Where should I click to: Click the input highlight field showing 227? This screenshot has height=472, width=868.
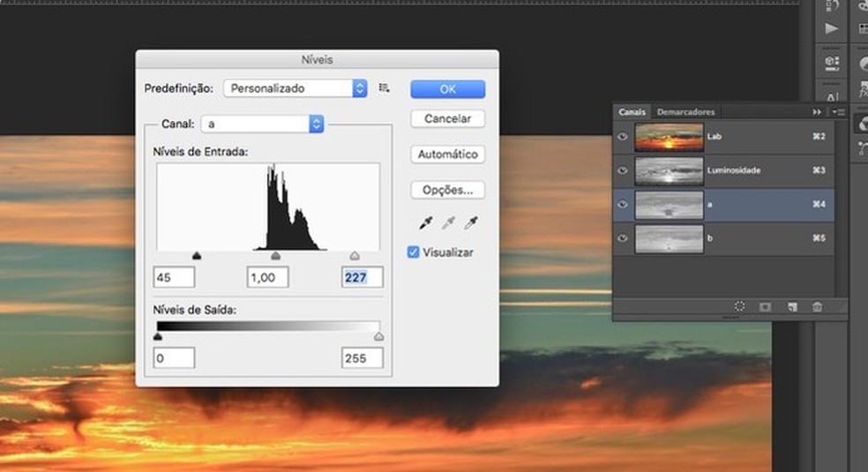pos(362,278)
